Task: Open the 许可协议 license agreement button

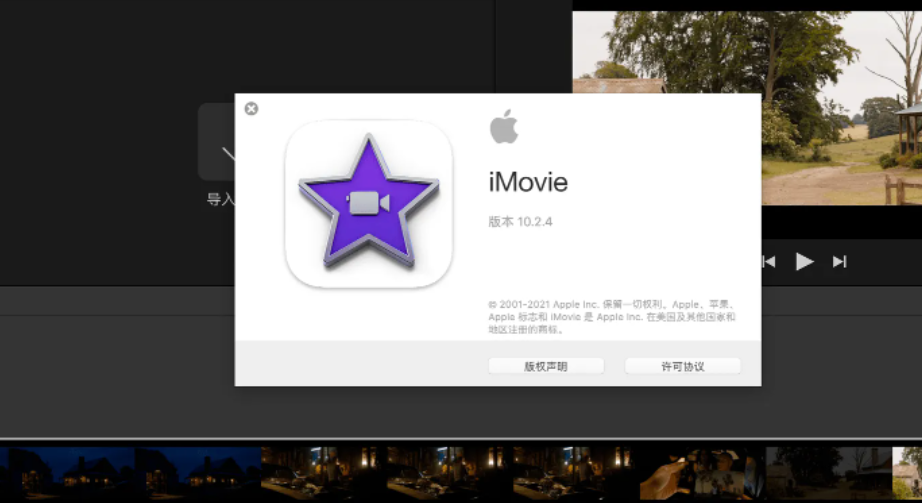Action: (x=682, y=367)
